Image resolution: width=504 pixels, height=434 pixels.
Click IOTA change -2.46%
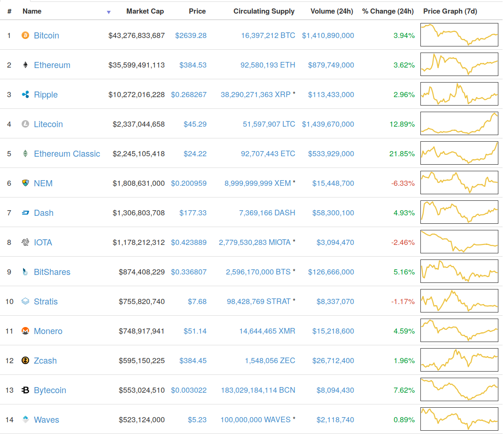[x=403, y=242]
